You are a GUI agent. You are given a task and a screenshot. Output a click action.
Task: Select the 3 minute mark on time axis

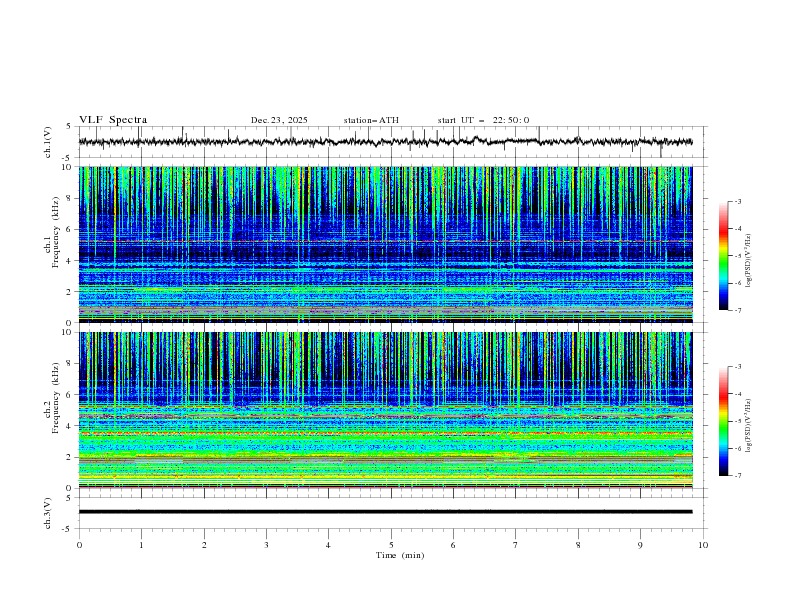(266, 544)
